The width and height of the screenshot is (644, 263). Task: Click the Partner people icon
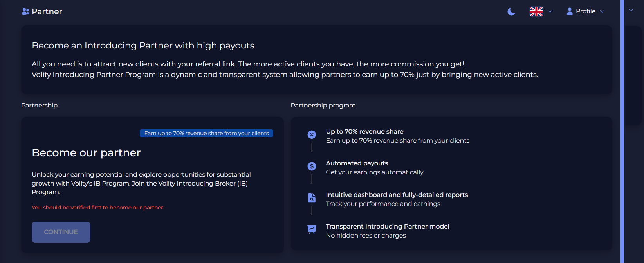coord(25,11)
